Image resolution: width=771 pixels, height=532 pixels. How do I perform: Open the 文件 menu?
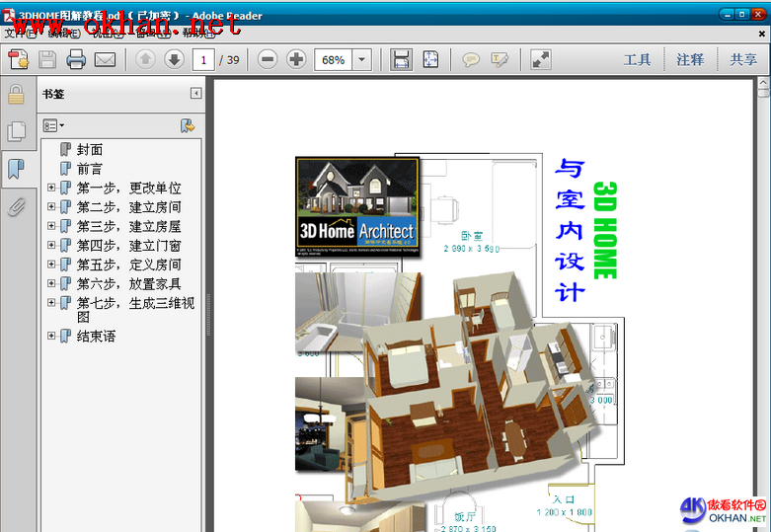[20, 34]
